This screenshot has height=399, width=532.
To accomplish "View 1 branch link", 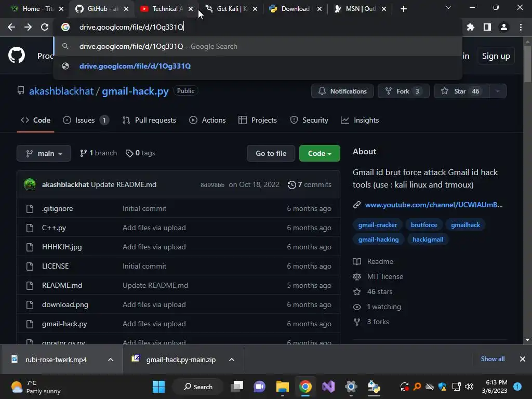I will pos(98,153).
